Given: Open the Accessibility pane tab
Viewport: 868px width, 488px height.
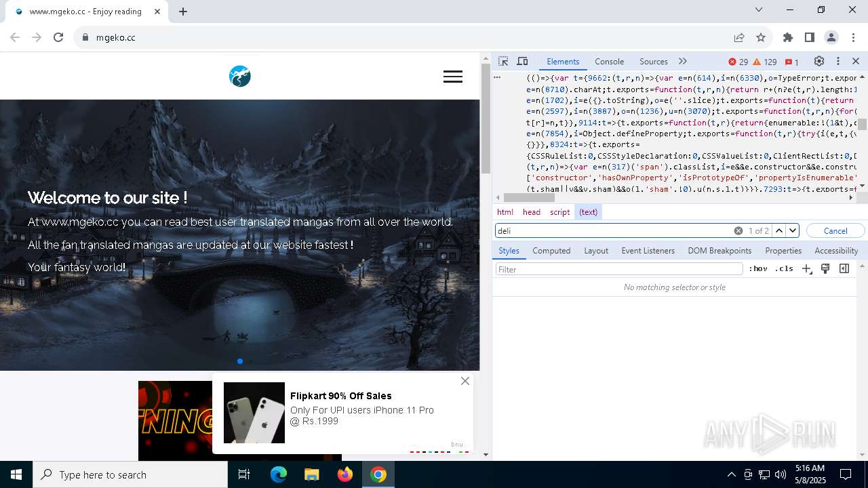Looking at the screenshot, I should coord(836,251).
